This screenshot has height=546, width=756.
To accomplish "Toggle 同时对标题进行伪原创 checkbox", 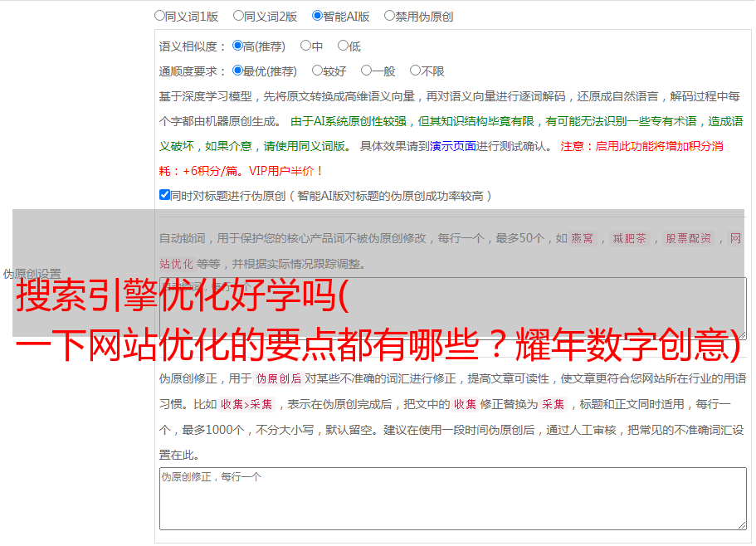I will point(164,195).
